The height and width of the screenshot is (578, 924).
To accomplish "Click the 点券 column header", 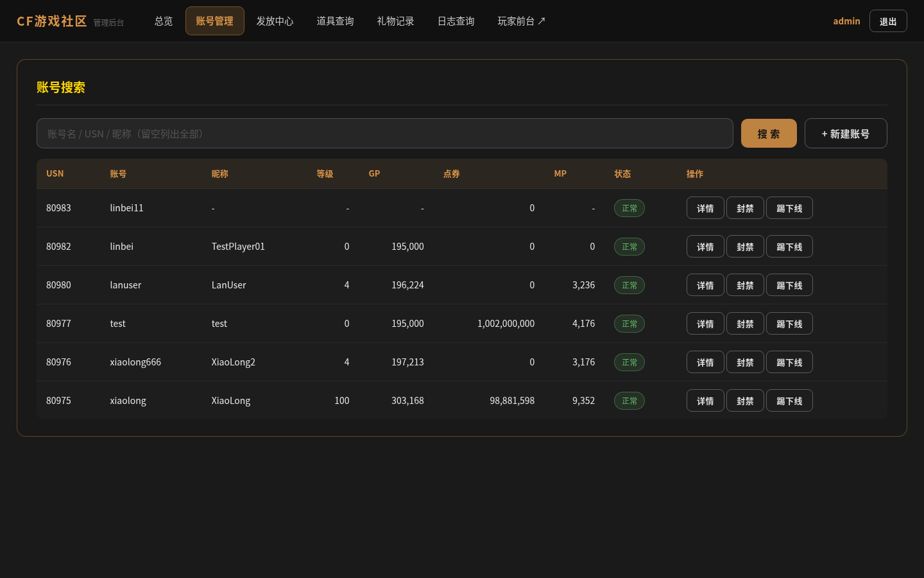I will [x=452, y=174].
